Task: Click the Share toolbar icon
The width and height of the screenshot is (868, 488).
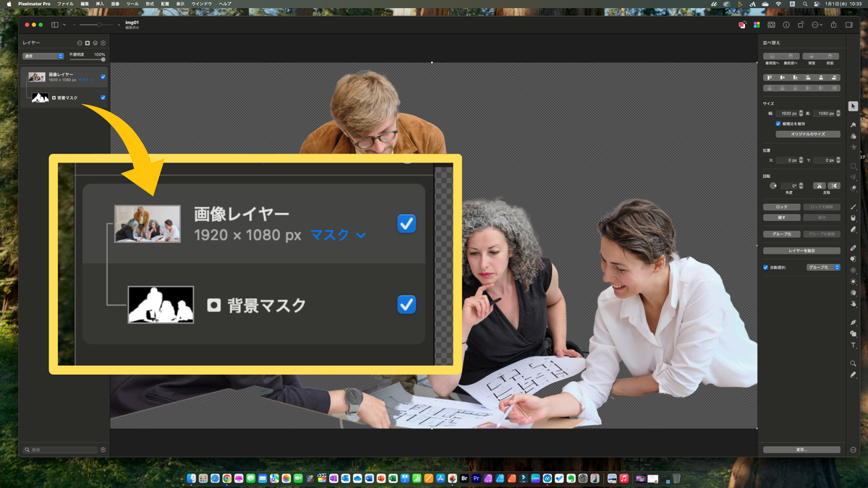Action: tap(833, 25)
